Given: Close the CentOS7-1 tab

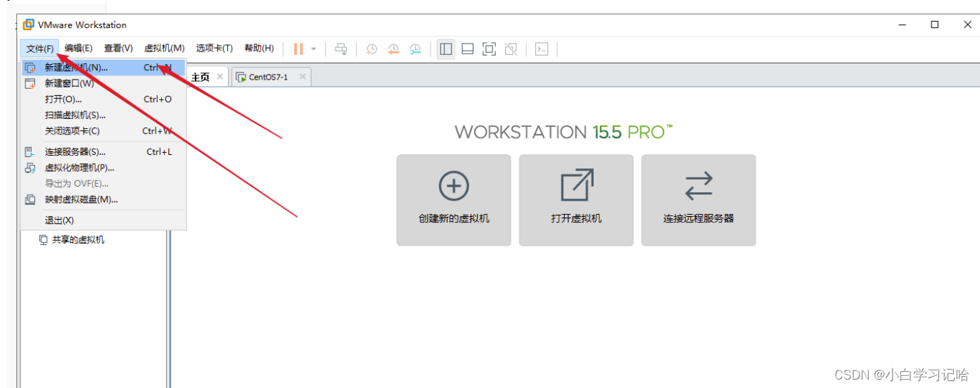Looking at the screenshot, I should (x=303, y=76).
